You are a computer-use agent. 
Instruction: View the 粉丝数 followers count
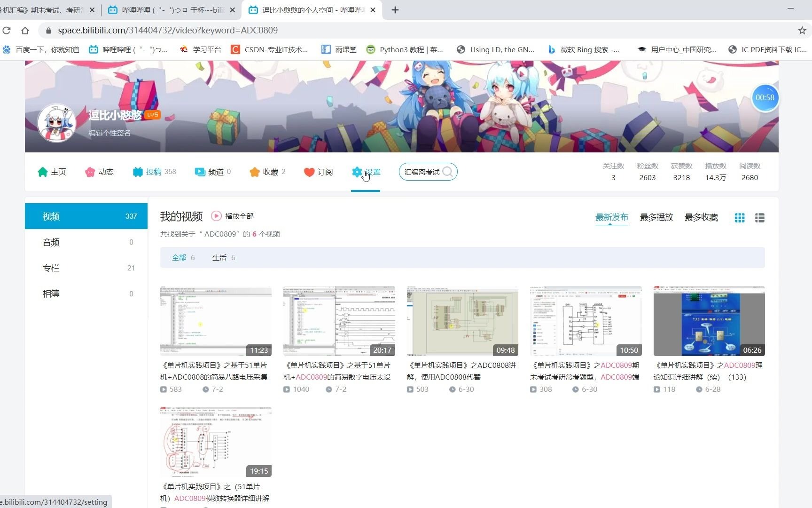coord(647,172)
